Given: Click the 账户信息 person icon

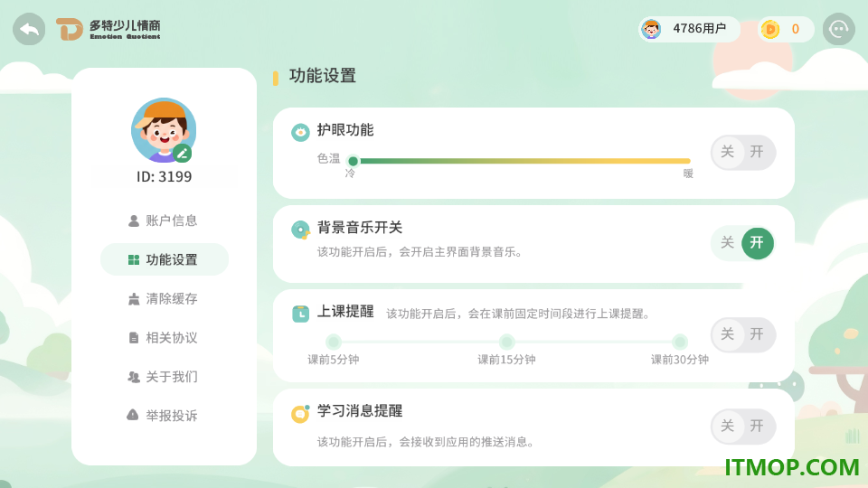Looking at the screenshot, I should [x=134, y=221].
